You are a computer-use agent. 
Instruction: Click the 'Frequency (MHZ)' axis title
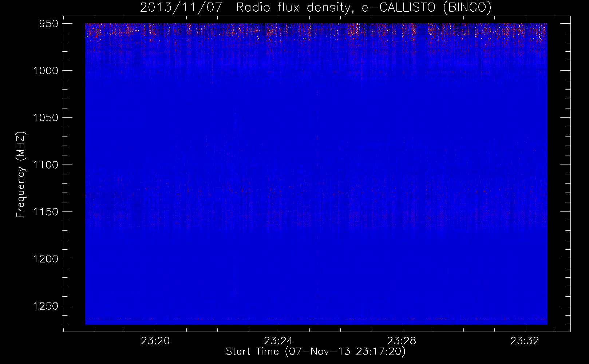pos(21,175)
